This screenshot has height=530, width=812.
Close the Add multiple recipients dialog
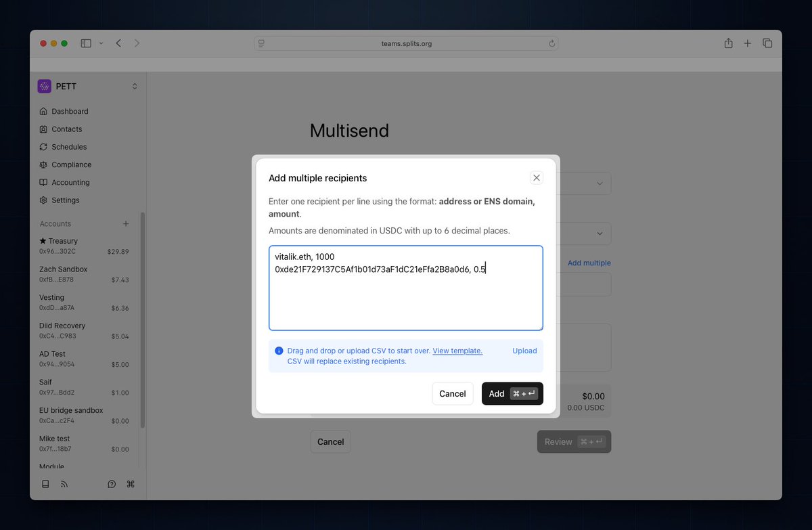click(x=537, y=178)
